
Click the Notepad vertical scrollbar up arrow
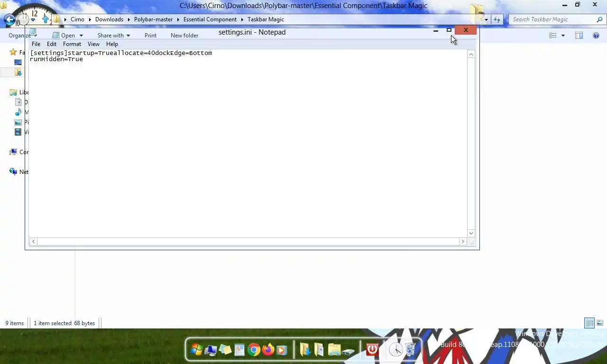point(471,55)
